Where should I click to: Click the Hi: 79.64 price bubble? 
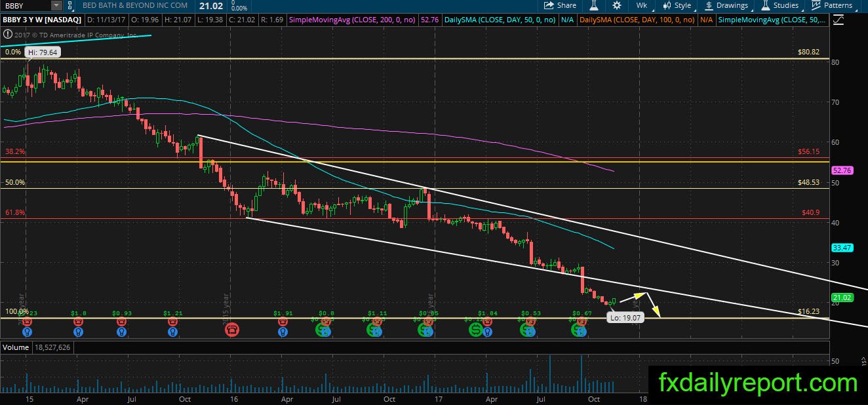pos(43,52)
